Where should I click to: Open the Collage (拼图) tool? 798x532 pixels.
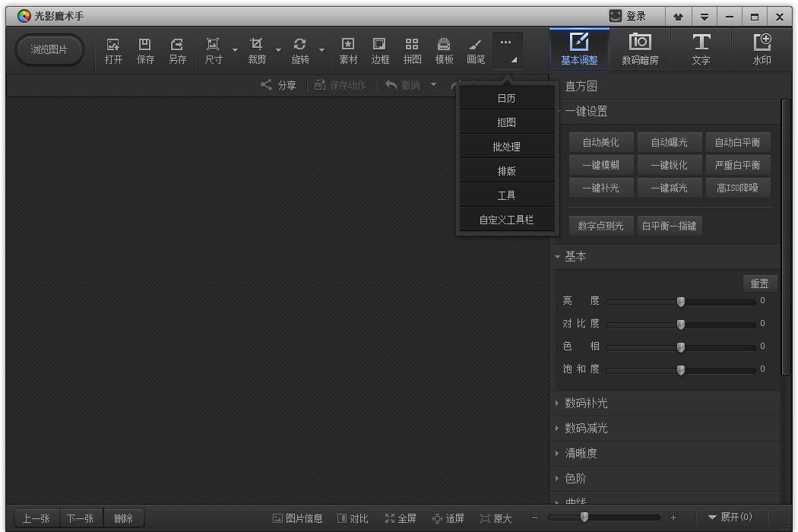pos(412,50)
